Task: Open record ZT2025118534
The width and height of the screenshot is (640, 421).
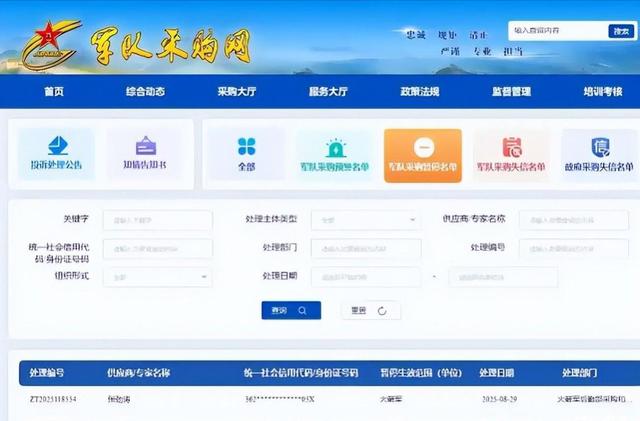Action: click(53, 399)
